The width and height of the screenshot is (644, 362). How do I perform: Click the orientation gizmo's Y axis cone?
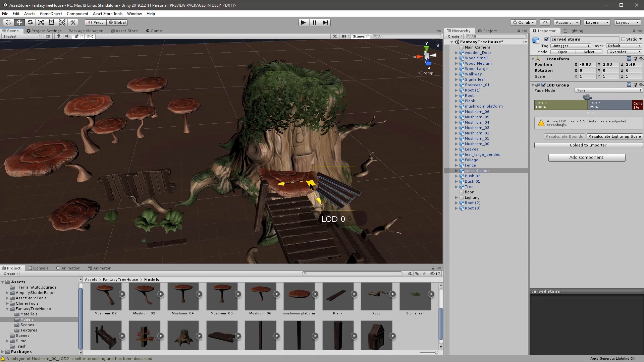click(426, 49)
